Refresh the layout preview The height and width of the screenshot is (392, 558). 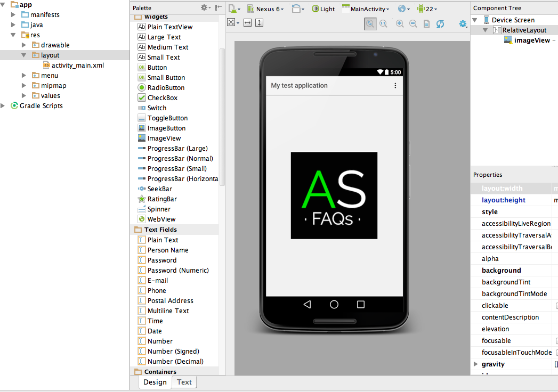(440, 23)
